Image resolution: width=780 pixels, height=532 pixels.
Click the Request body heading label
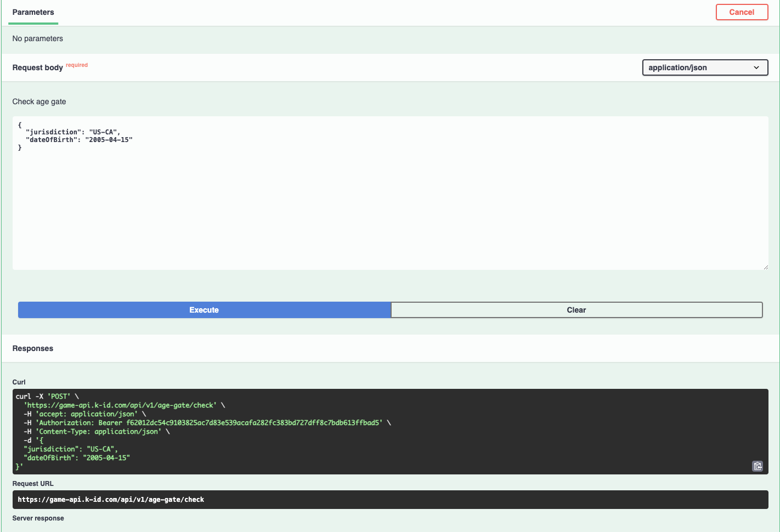point(37,67)
